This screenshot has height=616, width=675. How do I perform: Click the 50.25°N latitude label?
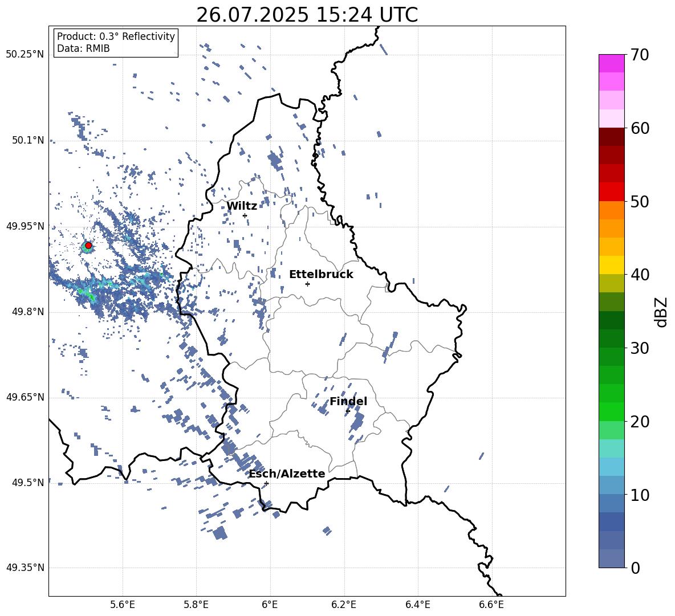pos(25,55)
